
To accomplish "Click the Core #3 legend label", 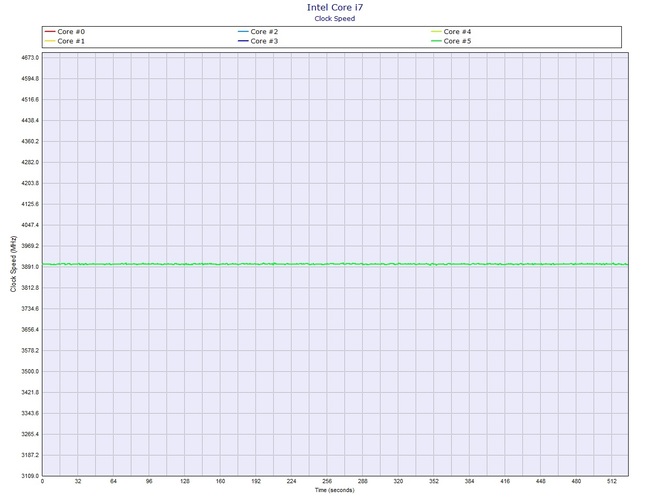I will tap(264, 41).
